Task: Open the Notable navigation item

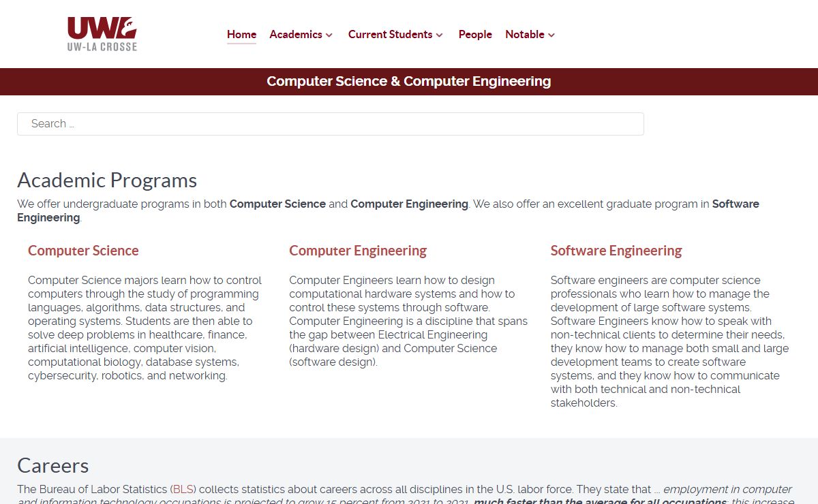Action: coord(525,35)
